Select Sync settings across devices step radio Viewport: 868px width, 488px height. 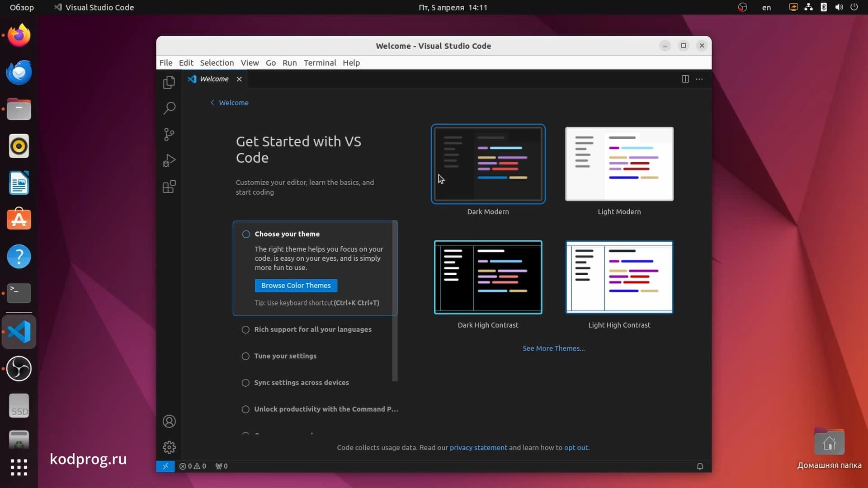click(245, 383)
